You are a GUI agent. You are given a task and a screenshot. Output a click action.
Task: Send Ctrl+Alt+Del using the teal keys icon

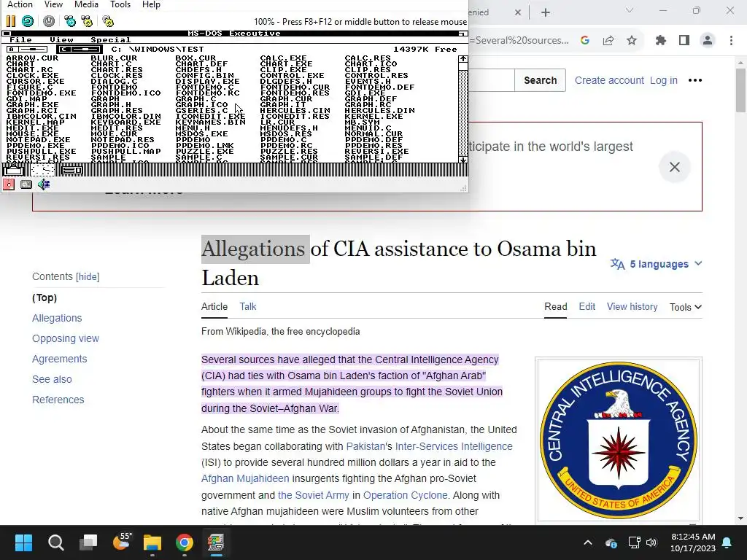(x=70, y=21)
